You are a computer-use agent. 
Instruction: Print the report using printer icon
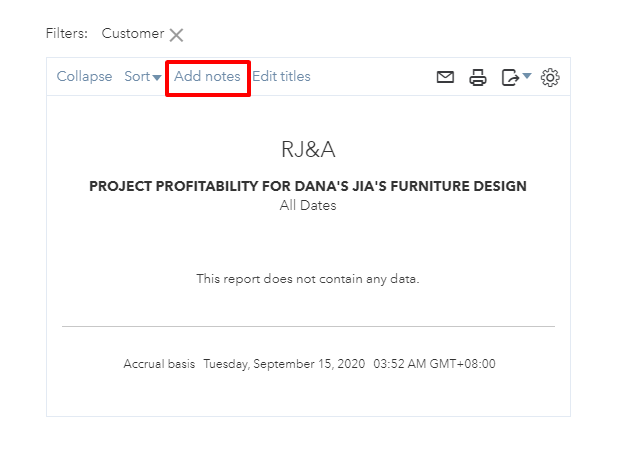[x=478, y=77]
